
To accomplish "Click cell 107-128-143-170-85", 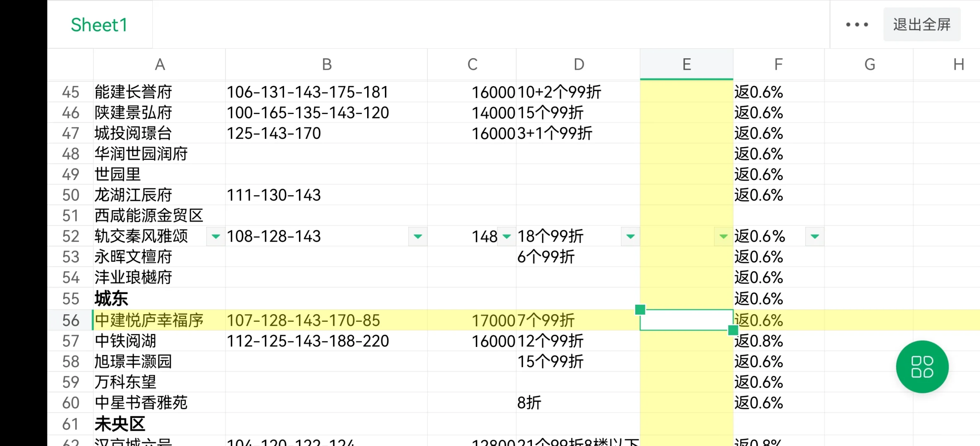I will pyautogui.click(x=326, y=320).
